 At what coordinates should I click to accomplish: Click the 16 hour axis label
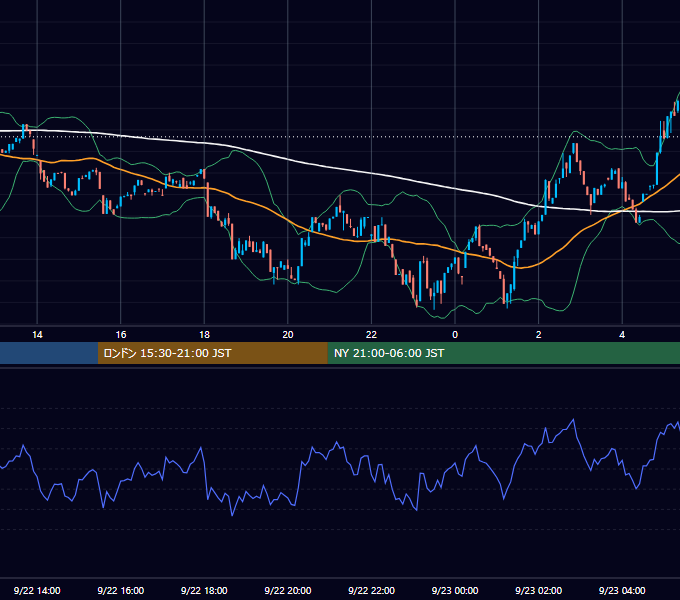click(121, 335)
